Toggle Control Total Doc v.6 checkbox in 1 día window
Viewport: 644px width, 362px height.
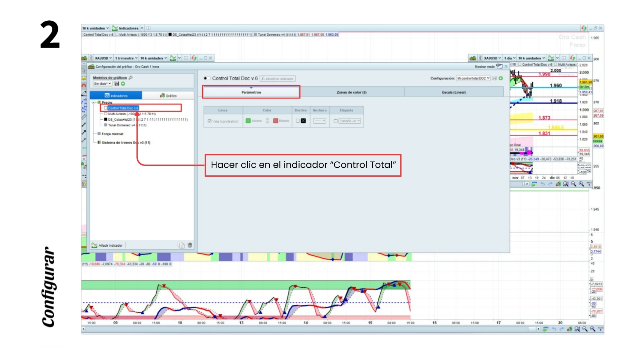(x=520, y=64)
